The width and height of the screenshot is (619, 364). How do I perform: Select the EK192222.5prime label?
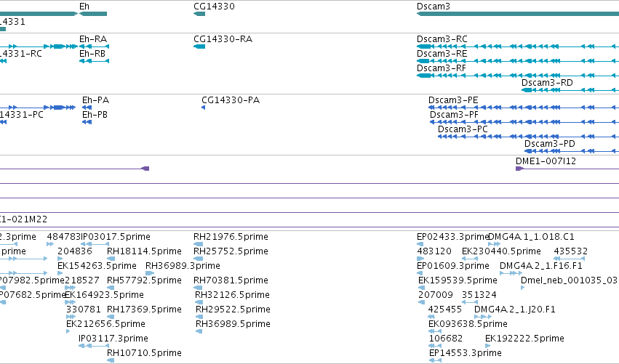[x=524, y=339]
